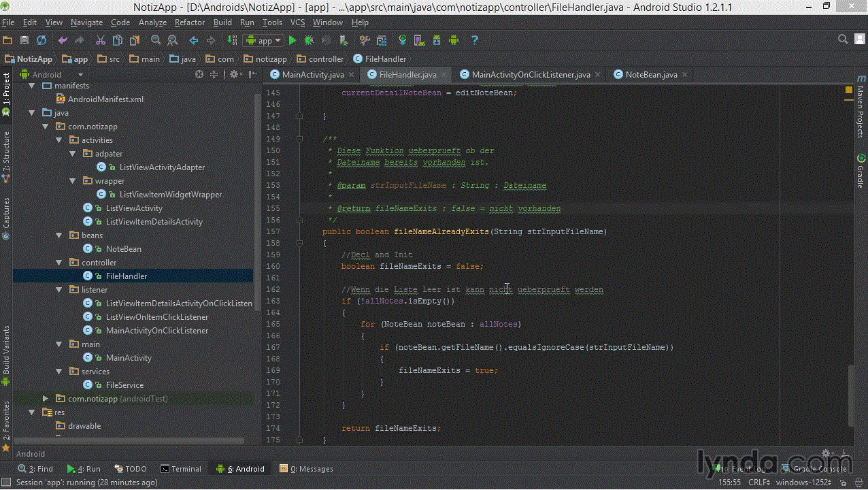
Task: Expand the com.notizapp androidTest package
Action: point(45,399)
